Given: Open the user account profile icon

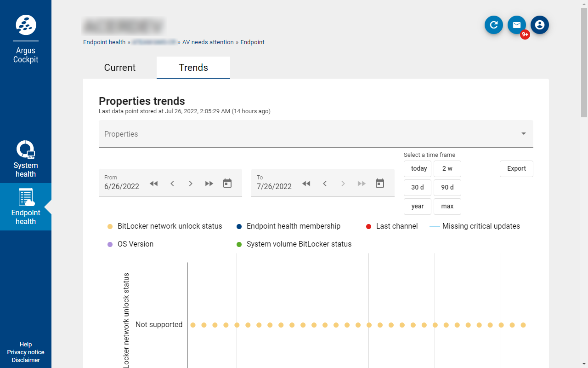Looking at the screenshot, I should pos(540,25).
